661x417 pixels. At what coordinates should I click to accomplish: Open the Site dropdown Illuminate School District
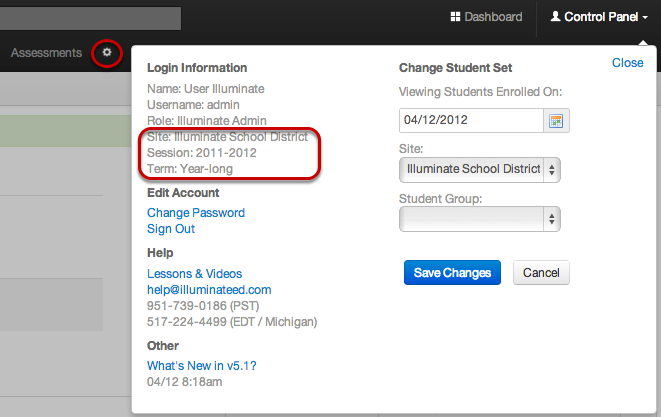point(480,169)
